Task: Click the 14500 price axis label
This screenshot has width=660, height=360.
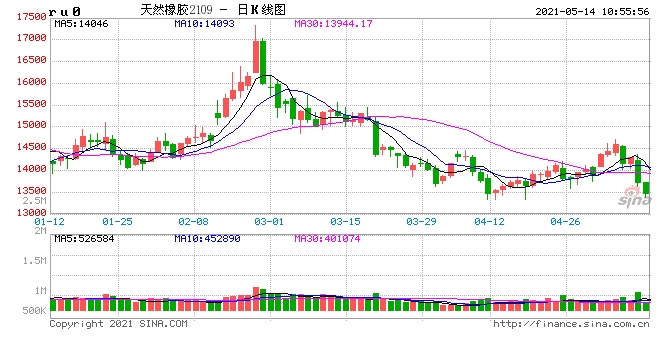Action: point(32,147)
